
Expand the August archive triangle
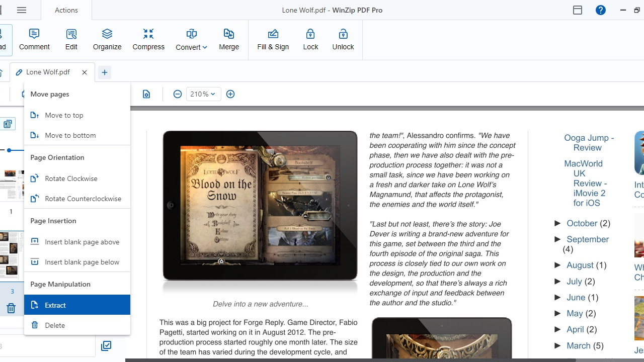click(x=557, y=265)
